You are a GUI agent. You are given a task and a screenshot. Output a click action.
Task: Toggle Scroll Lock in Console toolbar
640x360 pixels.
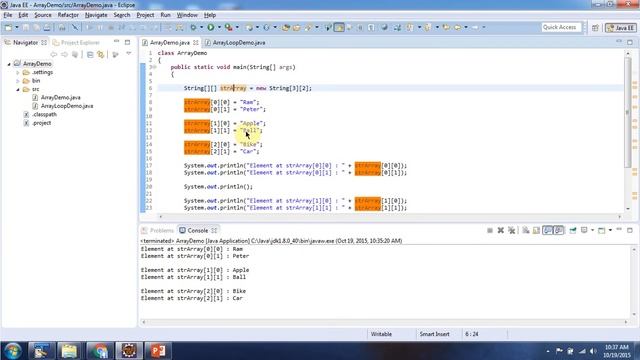(x=536, y=231)
